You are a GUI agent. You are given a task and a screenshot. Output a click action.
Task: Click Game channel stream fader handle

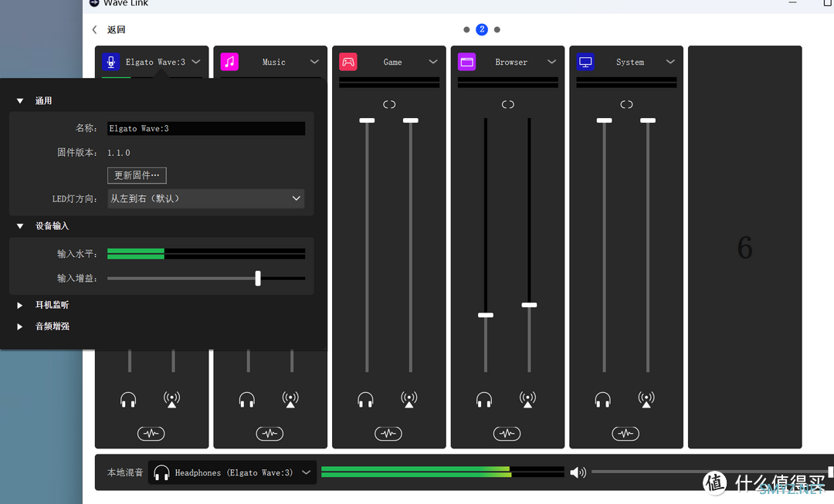pyautogui.click(x=411, y=120)
